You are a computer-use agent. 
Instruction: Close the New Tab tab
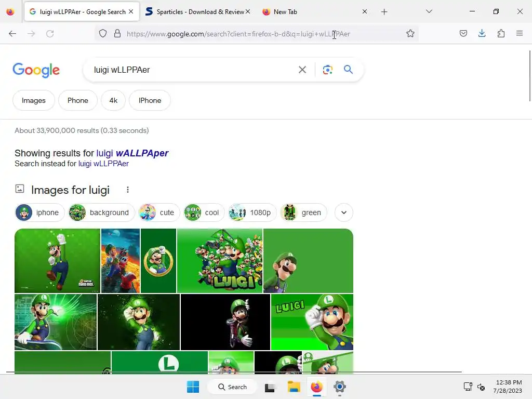364,11
